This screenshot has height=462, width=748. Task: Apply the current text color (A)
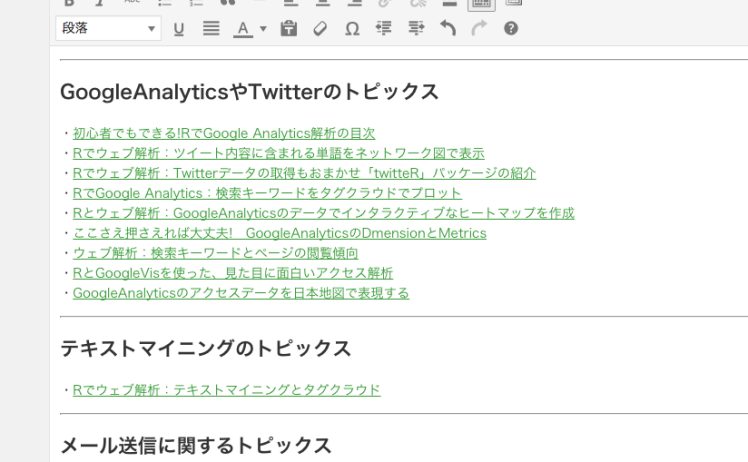(243, 28)
